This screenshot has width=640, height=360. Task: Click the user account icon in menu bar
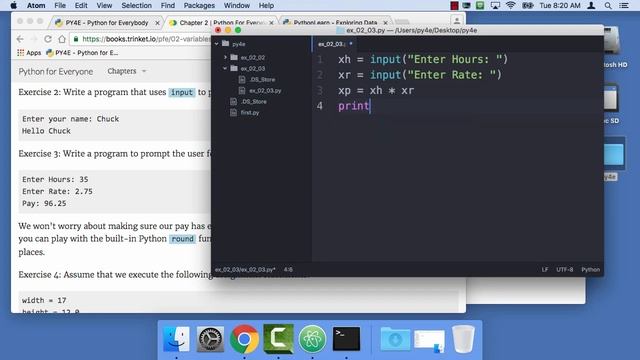tap(591, 5)
